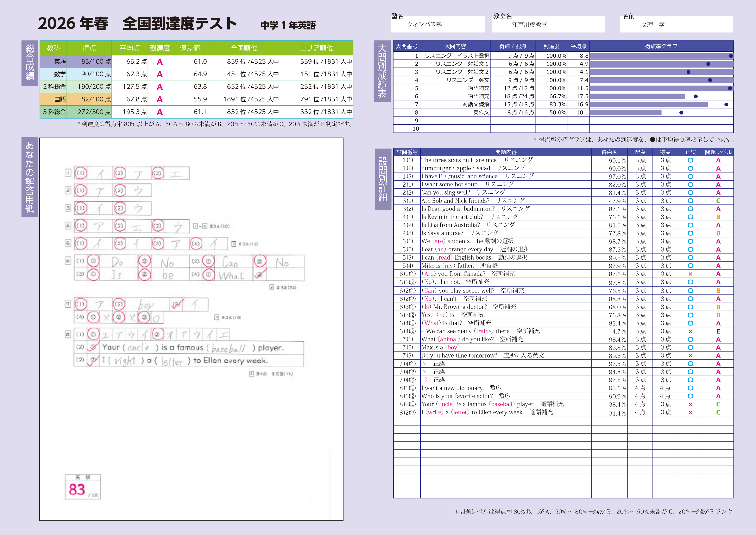Screen dimensions: 756x535
Task: Click the orange B level for question 4(1)
Action: tap(718, 217)
